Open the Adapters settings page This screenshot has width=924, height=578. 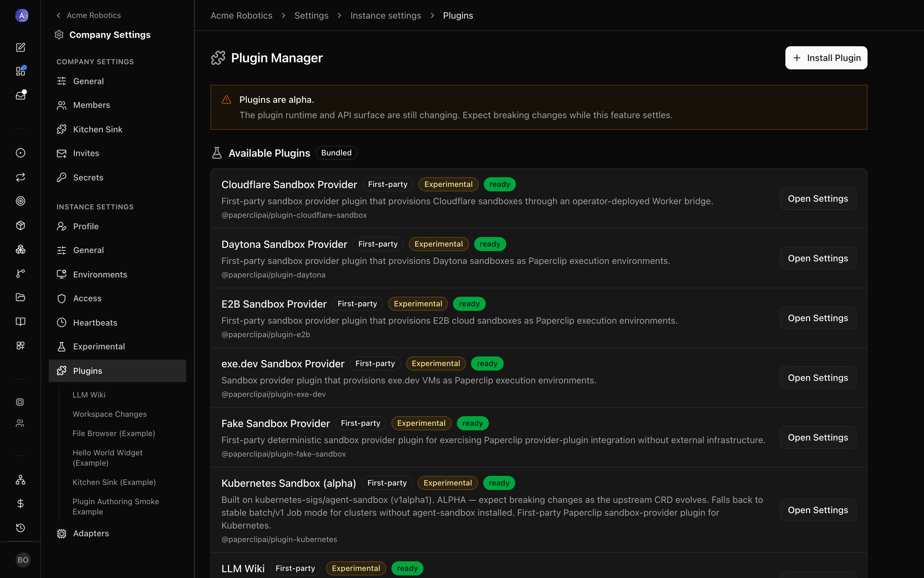[x=117, y=533]
